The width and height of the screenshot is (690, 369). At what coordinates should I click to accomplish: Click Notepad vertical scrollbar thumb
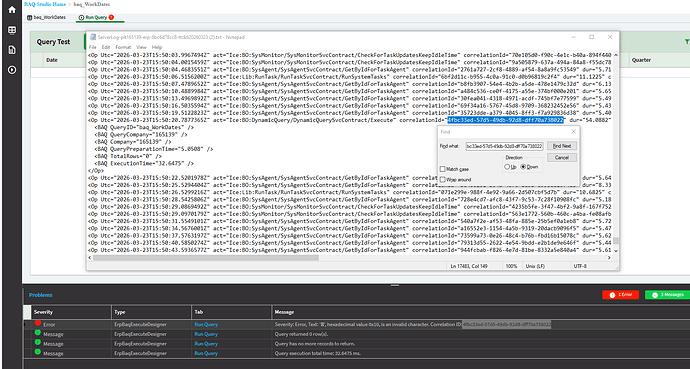click(x=615, y=241)
